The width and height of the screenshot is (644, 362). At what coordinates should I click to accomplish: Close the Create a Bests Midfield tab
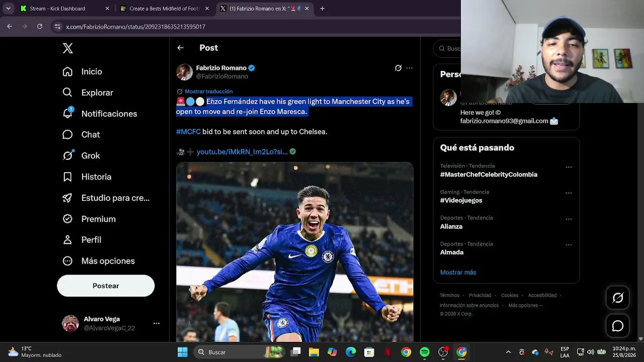coord(207,9)
